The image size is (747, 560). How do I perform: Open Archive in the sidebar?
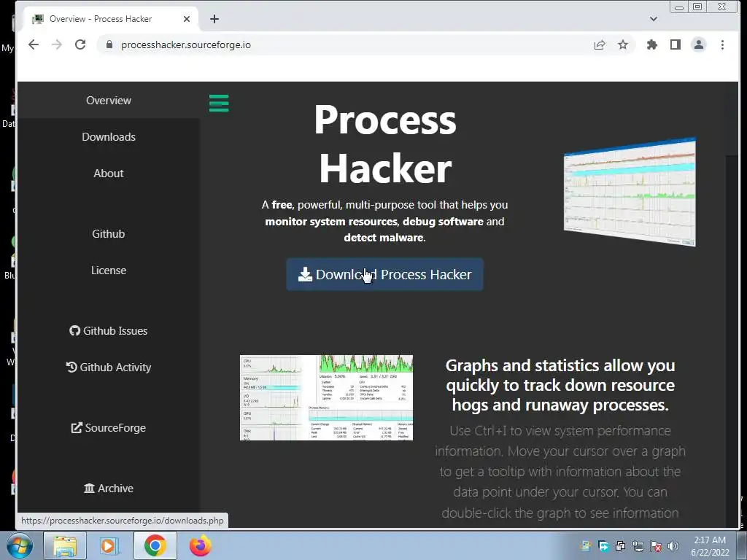(x=109, y=489)
